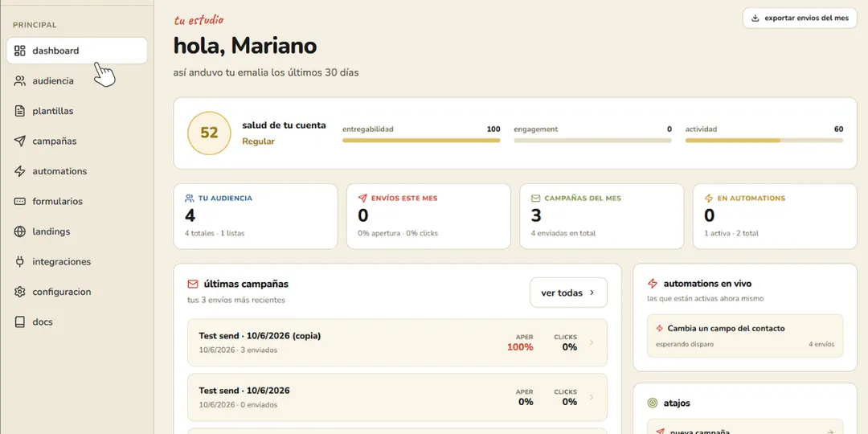Navigate to campañas in sidebar
The height and width of the screenshot is (434, 868).
pyautogui.click(x=77, y=141)
